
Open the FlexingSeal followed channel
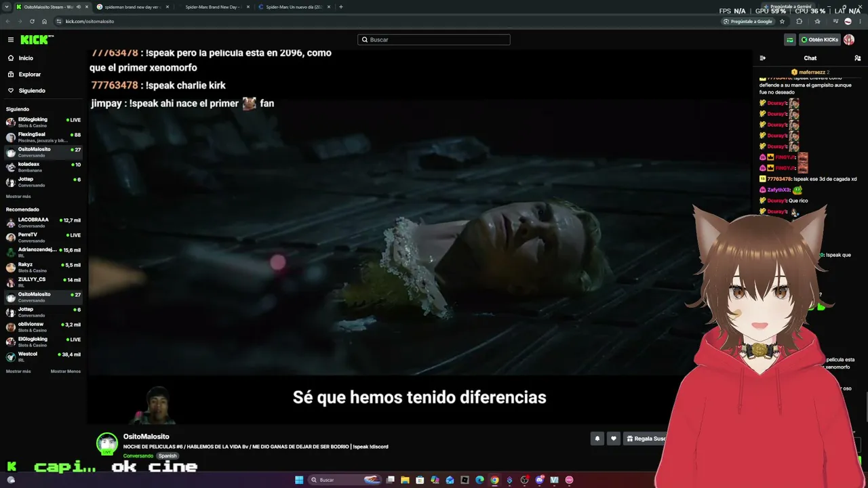43,137
